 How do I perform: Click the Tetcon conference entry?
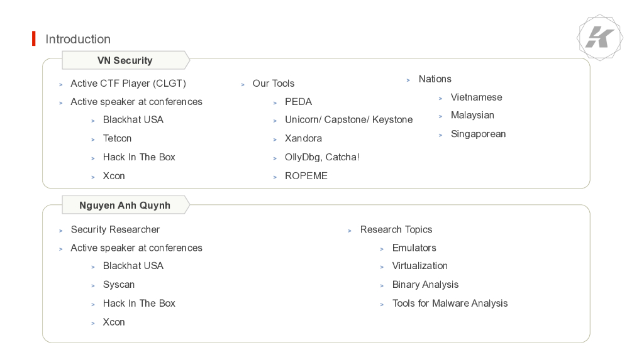pos(117,138)
